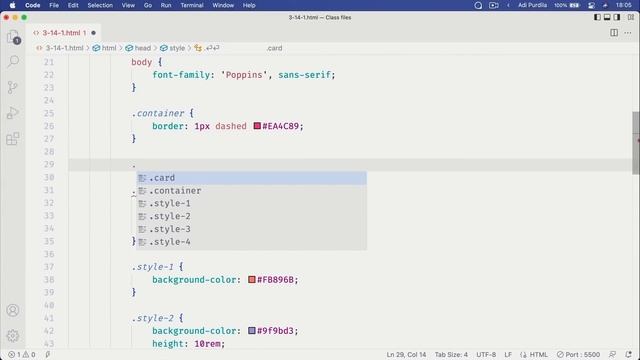Toggle the primary side bar layout icon
This screenshot has width=640, height=360.
[597, 17]
